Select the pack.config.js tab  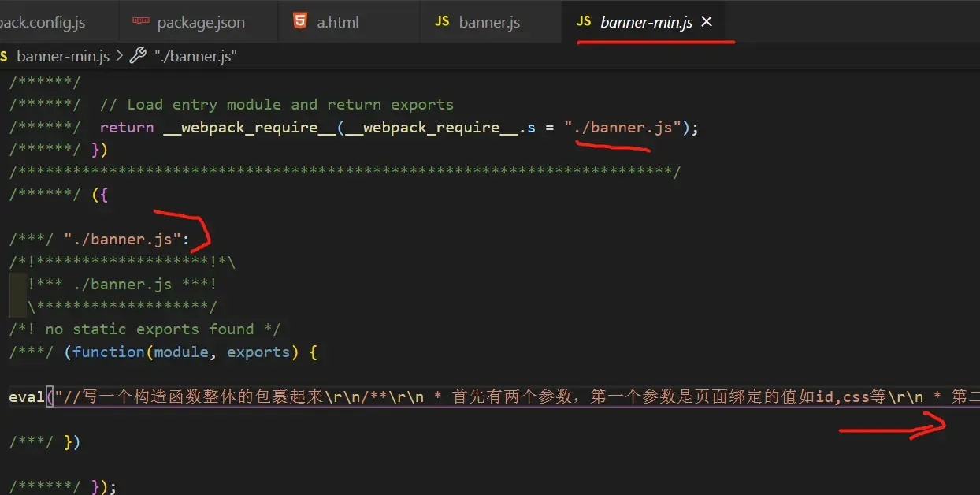[x=43, y=22]
